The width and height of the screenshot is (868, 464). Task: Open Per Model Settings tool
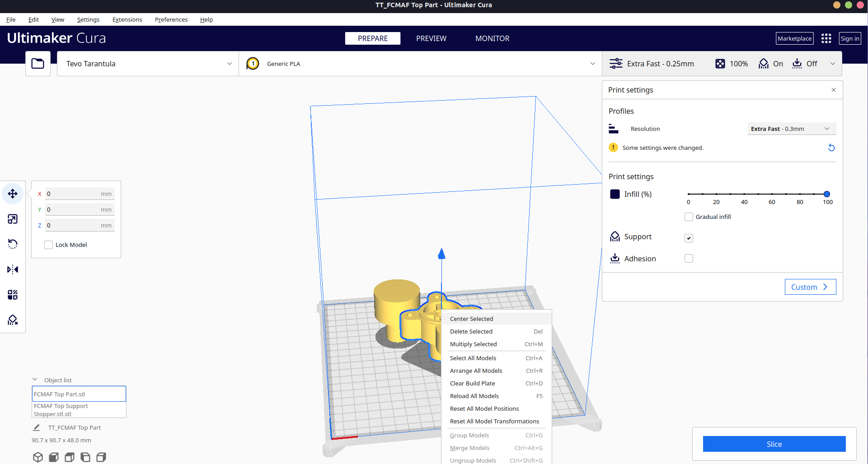(x=13, y=295)
